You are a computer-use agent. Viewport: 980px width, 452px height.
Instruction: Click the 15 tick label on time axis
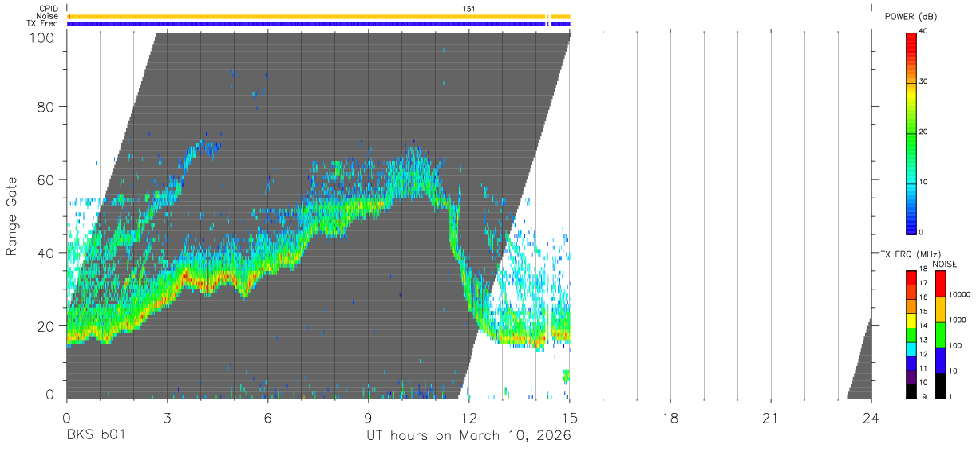(x=569, y=418)
